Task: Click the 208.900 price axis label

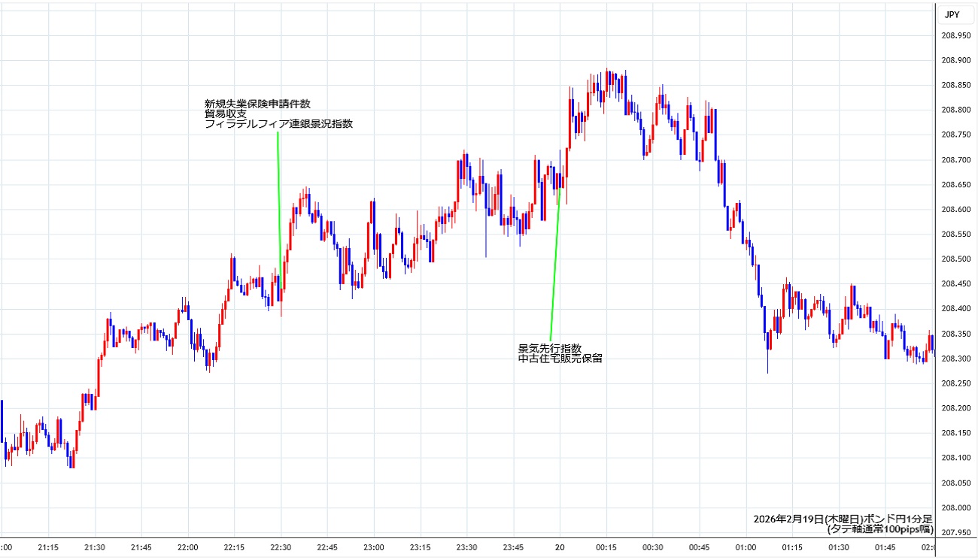Action: 955,60
